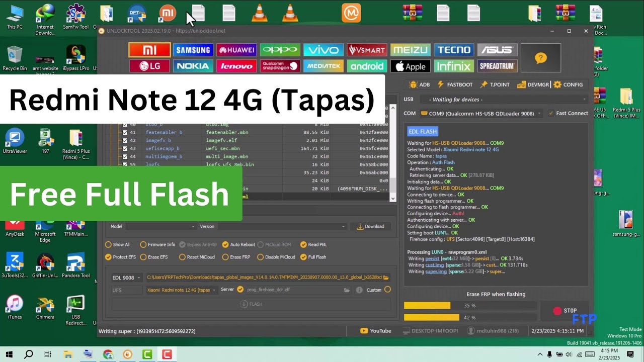Screen dimensions: 644x362
Task: Open the Version dropdown
Action: pos(282,227)
